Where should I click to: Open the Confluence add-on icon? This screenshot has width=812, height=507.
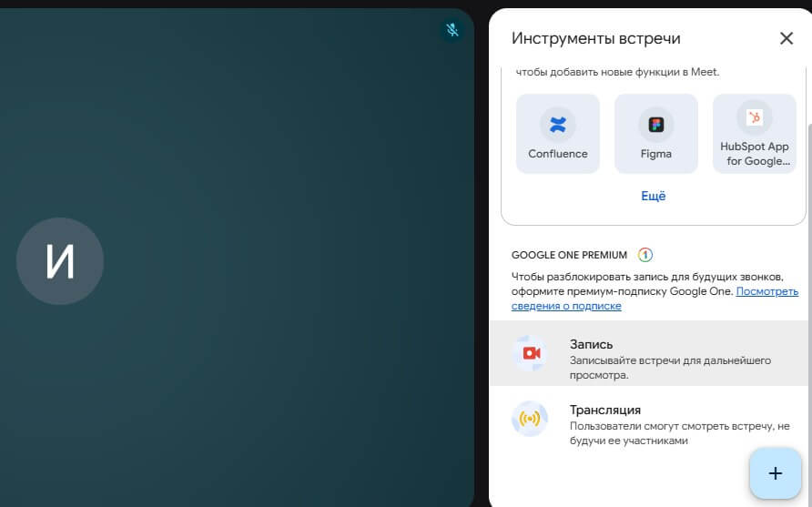tap(558, 125)
